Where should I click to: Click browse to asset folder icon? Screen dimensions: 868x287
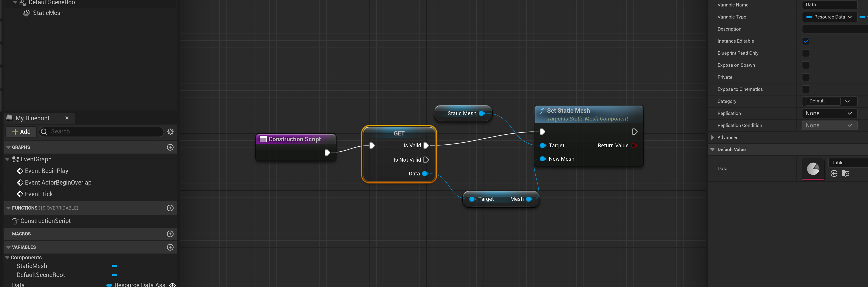845,173
